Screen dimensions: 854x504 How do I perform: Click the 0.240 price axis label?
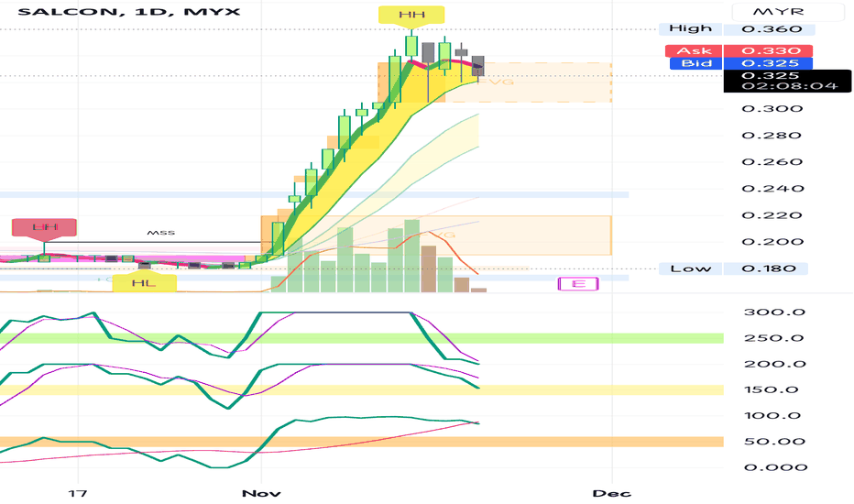point(772,189)
